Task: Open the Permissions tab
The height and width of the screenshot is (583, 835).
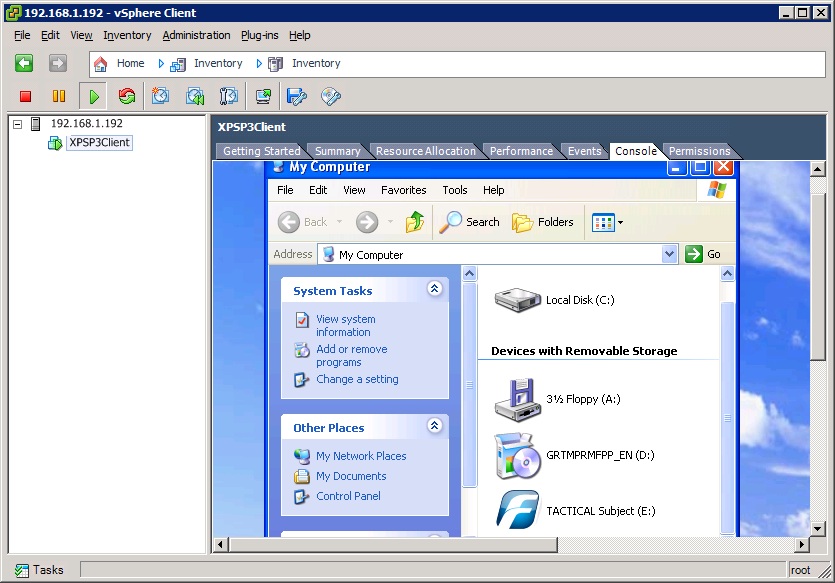Action: click(x=699, y=151)
